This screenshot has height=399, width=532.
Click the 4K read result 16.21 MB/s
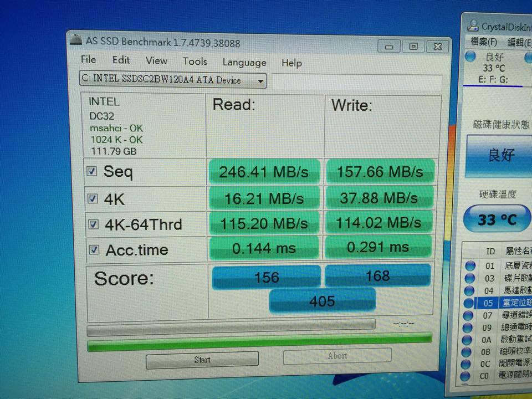(x=264, y=198)
